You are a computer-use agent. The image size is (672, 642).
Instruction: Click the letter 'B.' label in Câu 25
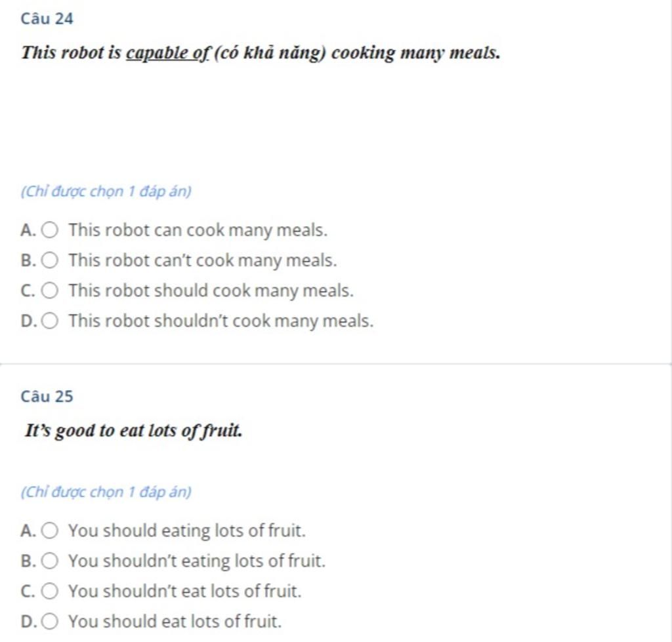[28, 561]
